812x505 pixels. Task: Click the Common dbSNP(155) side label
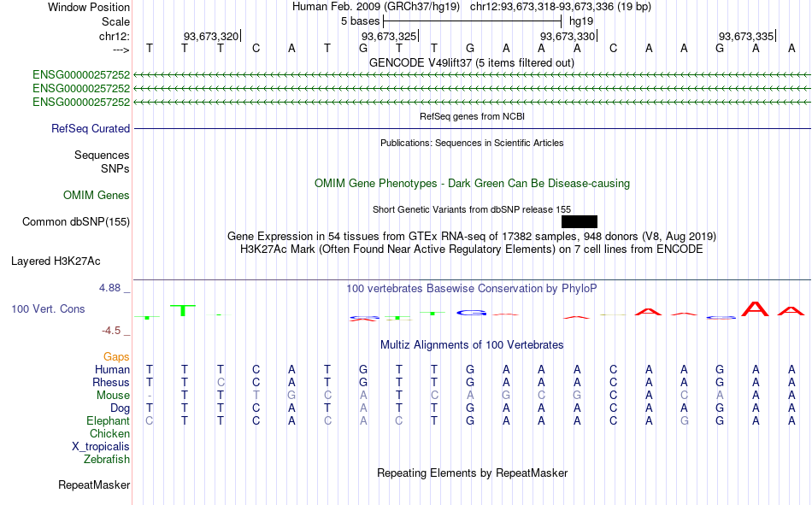click(x=76, y=221)
